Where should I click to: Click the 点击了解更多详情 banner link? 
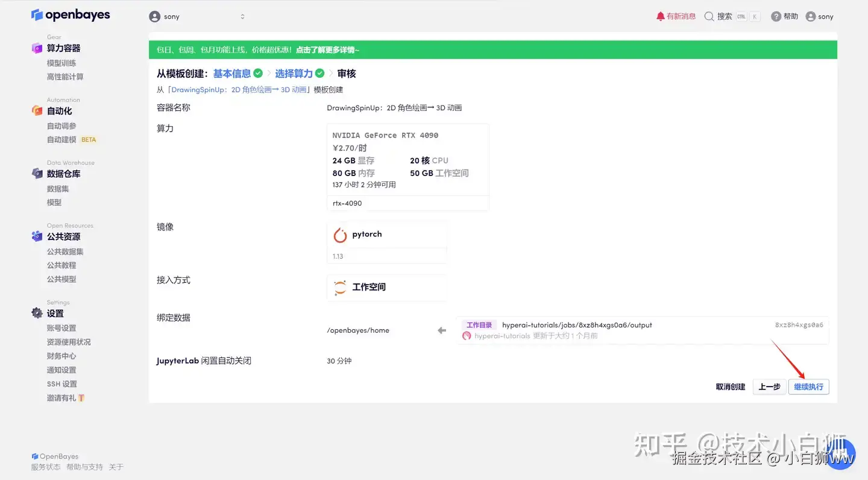327,50
